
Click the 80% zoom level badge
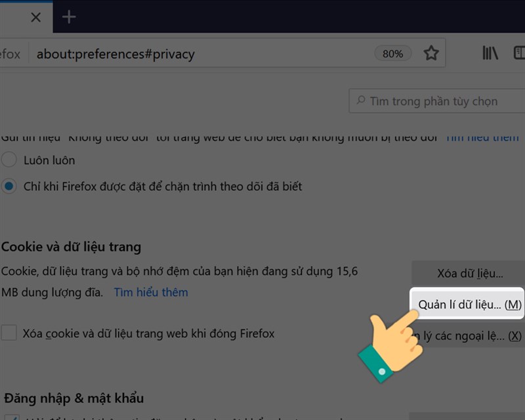coord(392,54)
